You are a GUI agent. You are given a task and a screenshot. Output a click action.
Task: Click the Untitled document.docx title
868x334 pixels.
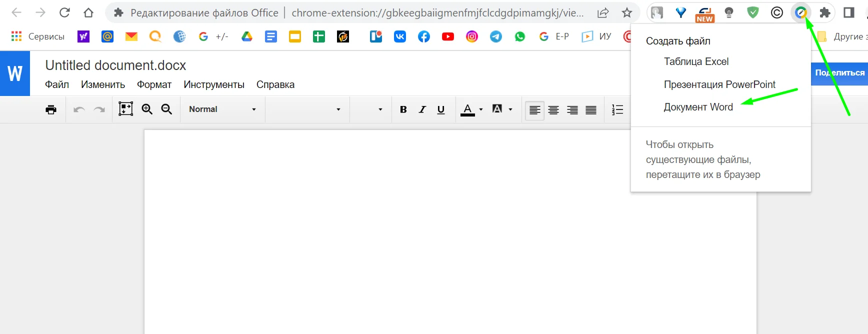coord(115,65)
